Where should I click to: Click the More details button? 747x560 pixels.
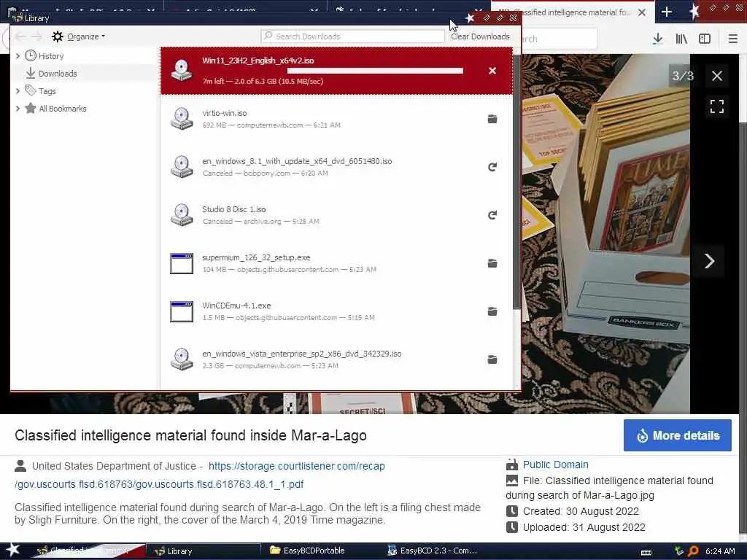point(677,435)
